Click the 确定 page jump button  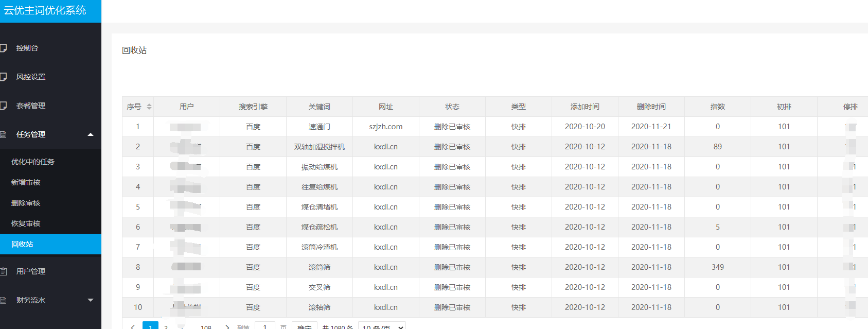305,326
